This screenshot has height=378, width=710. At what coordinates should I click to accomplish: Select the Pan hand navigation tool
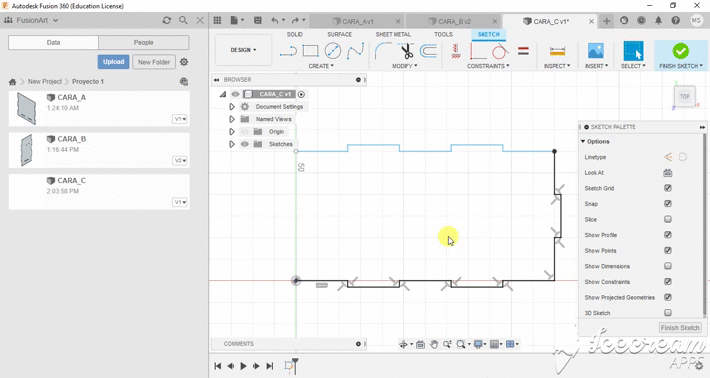click(x=434, y=345)
